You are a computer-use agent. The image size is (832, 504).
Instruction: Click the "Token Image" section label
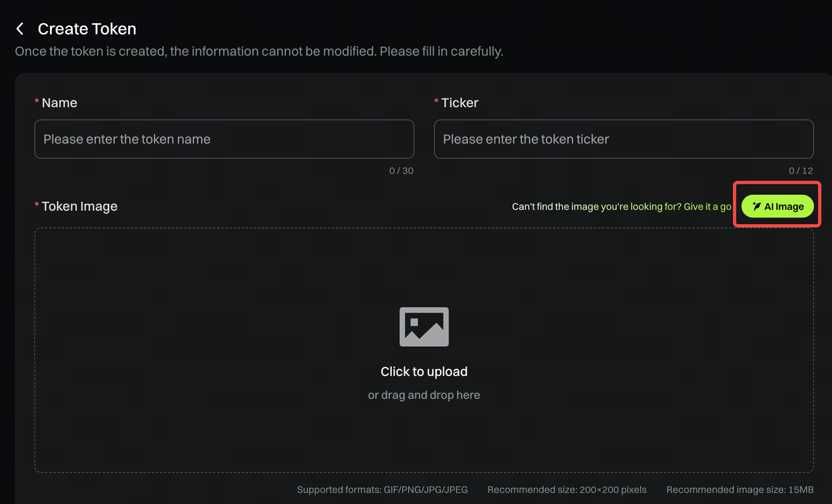79,207
